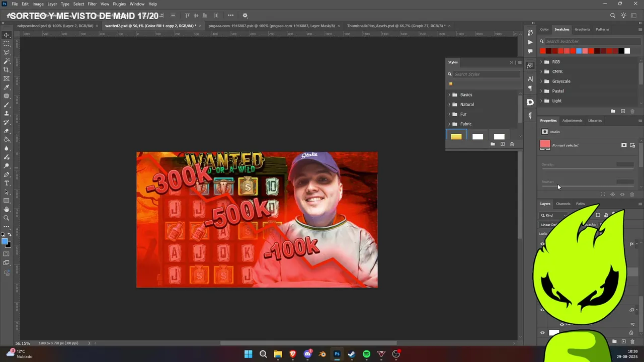Open the History panel icon
This screenshot has height=362, width=644.
530,33
